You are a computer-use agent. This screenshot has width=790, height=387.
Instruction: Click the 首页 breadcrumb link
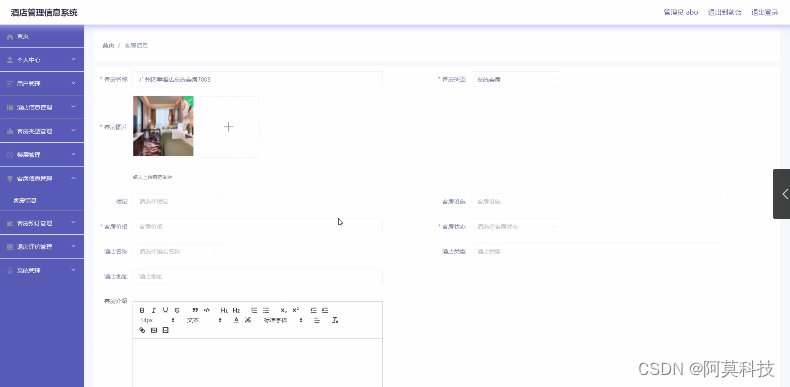click(108, 45)
